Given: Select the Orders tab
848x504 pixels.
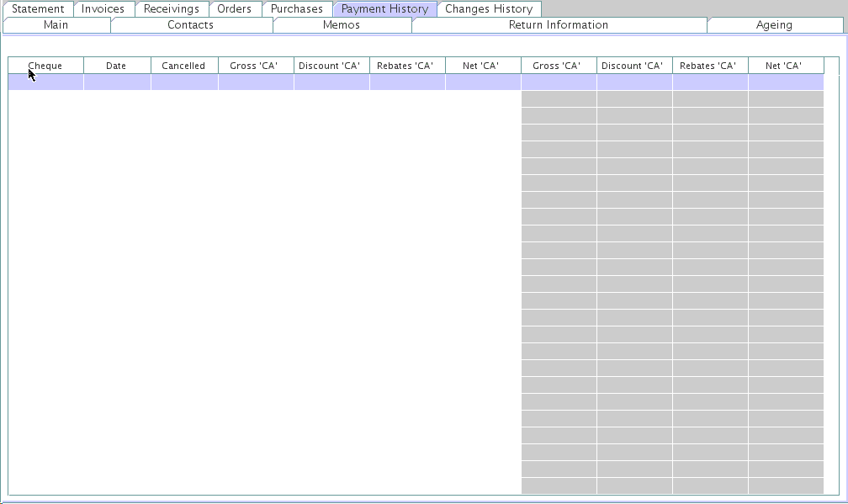Looking at the screenshot, I should pos(234,8).
